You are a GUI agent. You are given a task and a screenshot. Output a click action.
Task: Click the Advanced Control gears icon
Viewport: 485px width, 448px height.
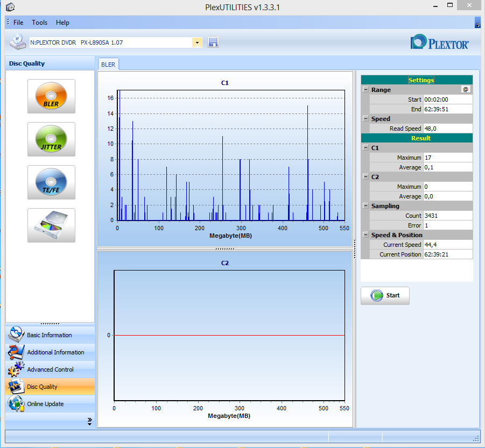pos(16,369)
